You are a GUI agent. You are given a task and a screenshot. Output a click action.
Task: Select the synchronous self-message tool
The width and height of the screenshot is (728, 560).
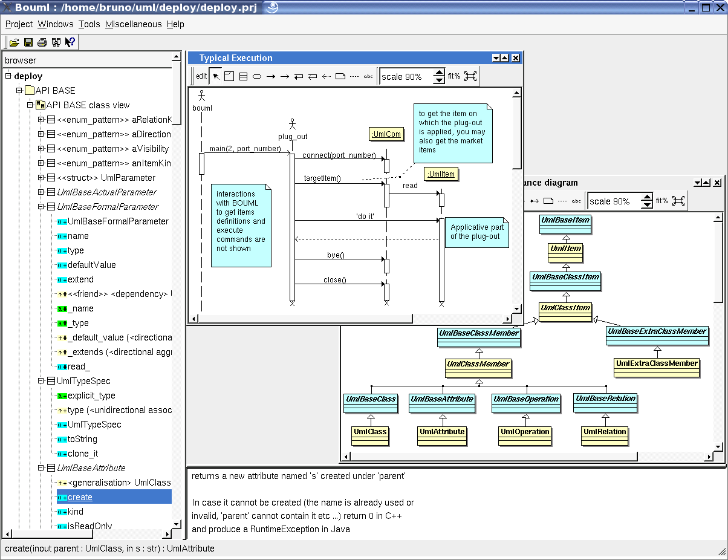pos(299,77)
